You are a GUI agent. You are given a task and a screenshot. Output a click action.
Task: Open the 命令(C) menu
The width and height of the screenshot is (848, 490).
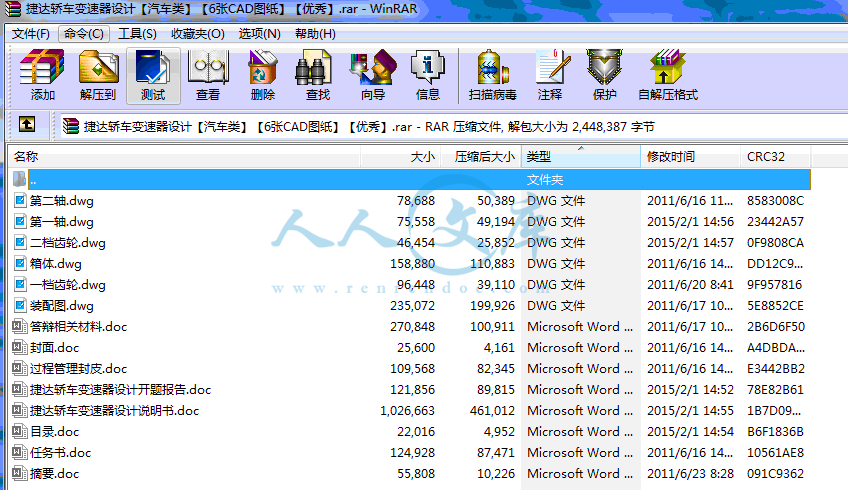click(x=84, y=34)
